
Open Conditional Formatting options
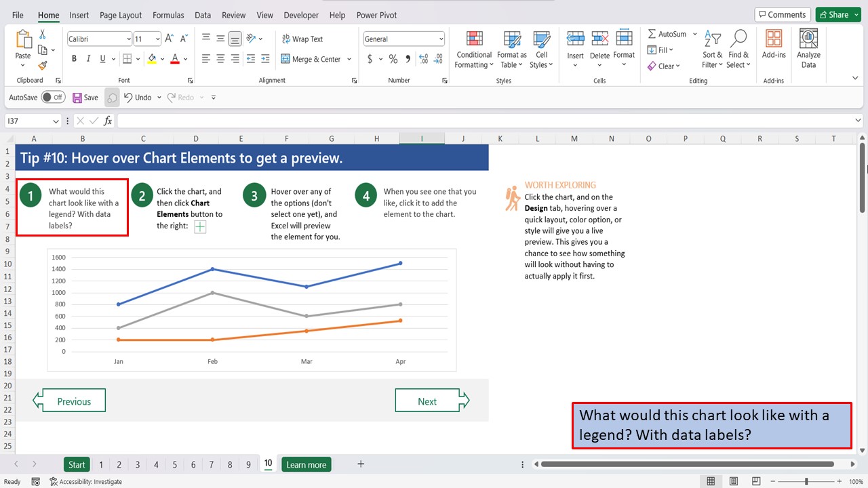[473, 49]
